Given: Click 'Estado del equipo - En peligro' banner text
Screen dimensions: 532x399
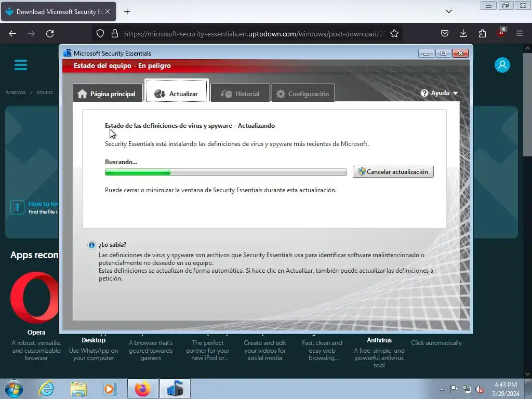Looking at the screenshot, I should pyautogui.click(x=122, y=65).
